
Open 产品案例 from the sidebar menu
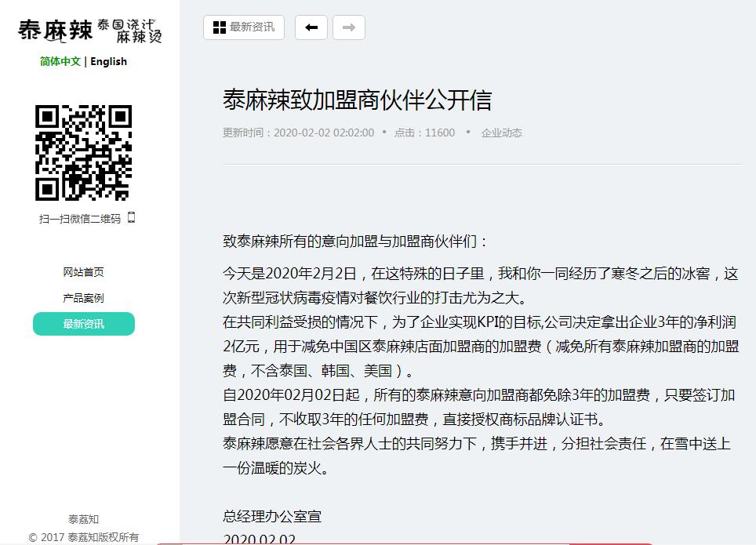[x=83, y=298]
